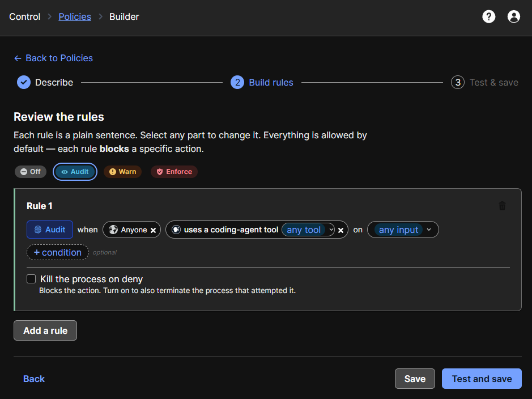
Task: Delete Rule 1 with the trash icon
Action: [x=502, y=206]
